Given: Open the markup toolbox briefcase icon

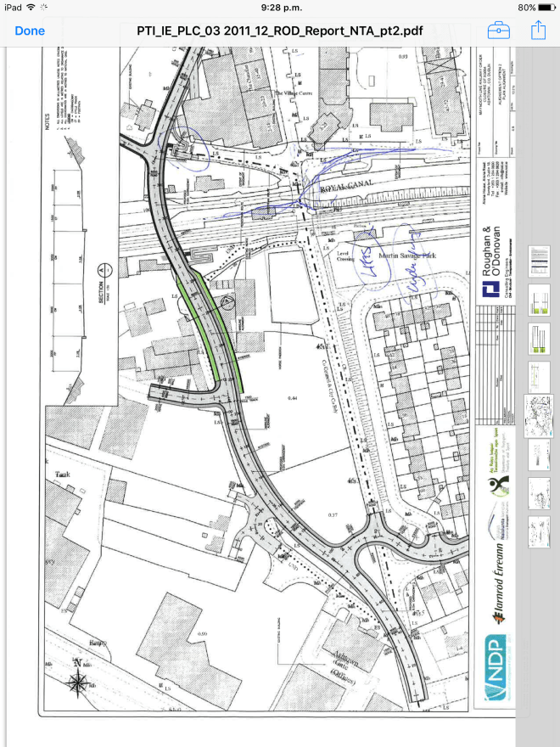Looking at the screenshot, I should point(498,31).
